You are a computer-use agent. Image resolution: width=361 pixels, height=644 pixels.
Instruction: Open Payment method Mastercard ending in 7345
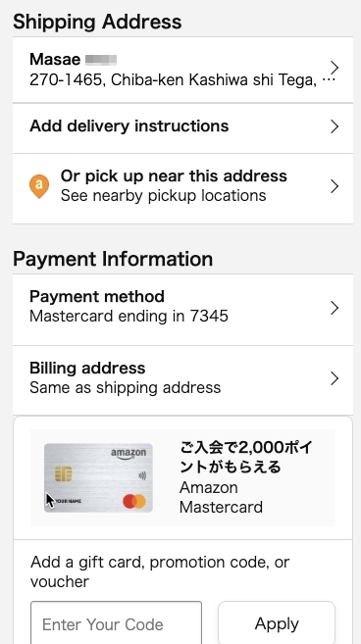[183, 310]
